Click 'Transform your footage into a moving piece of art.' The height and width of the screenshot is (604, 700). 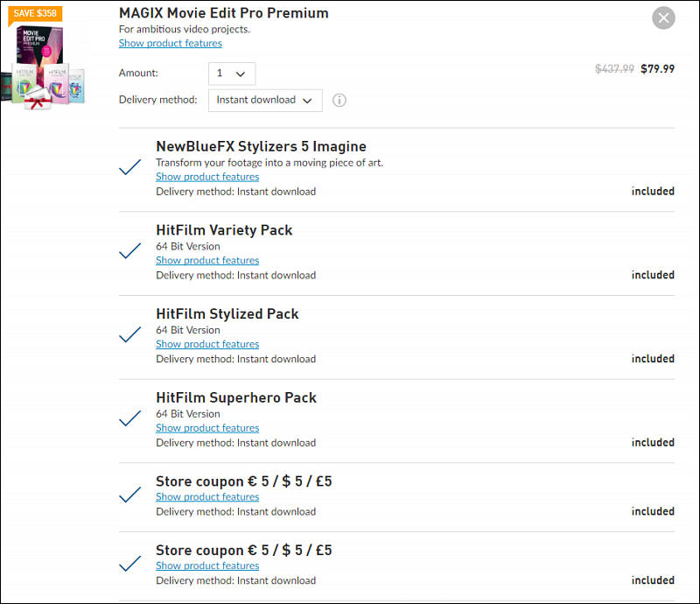269,163
